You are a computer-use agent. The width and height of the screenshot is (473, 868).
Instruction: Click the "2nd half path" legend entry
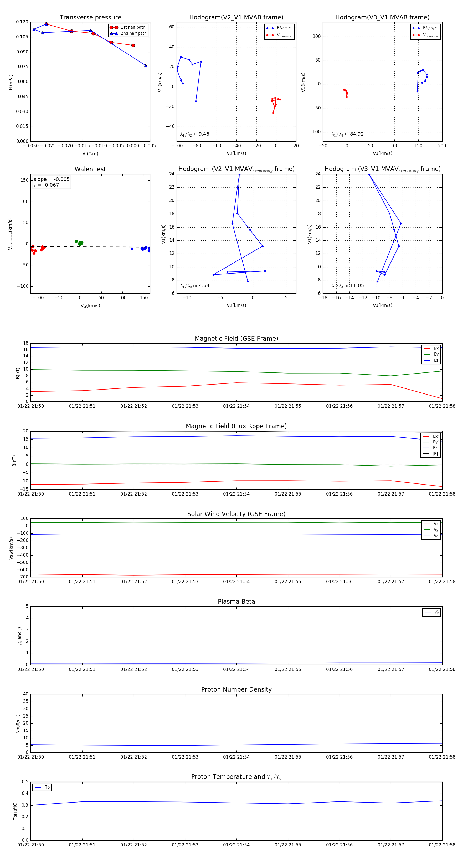click(x=128, y=33)
